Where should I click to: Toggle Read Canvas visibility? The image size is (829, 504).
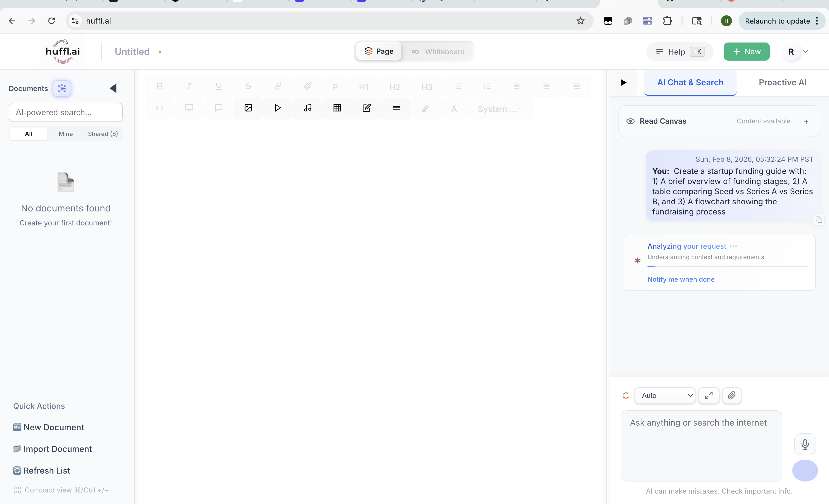click(631, 121)
